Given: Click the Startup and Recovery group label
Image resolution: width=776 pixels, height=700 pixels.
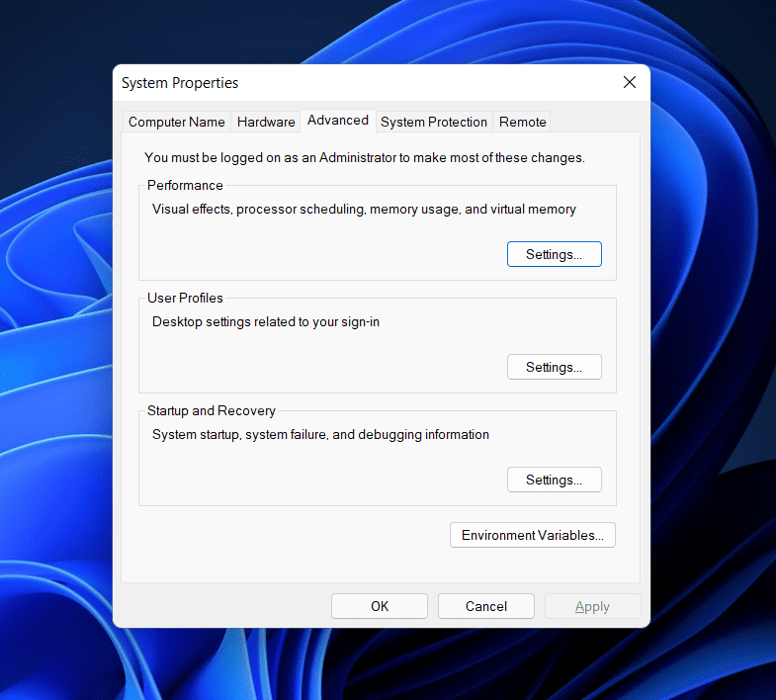Looking at the screenshot, I should [x=211, y=410].
